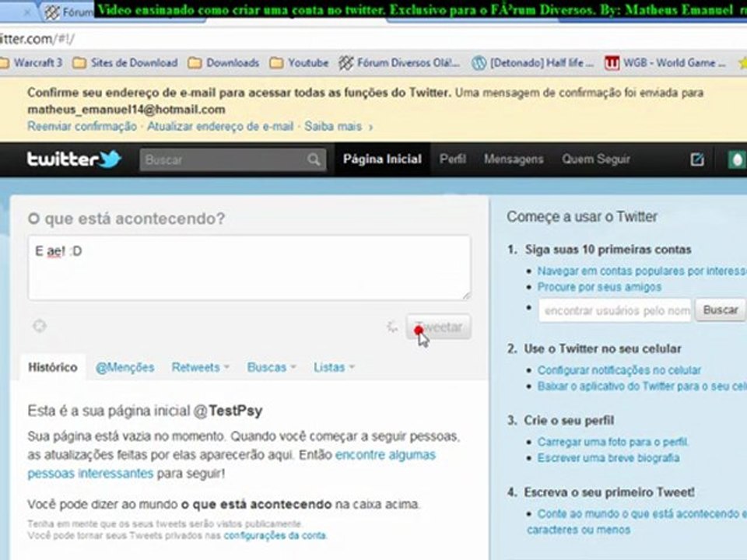This screenshot has width=747, height=560.
Task: Open the Fórum Diversos bookmark
Action: [399, 63]
